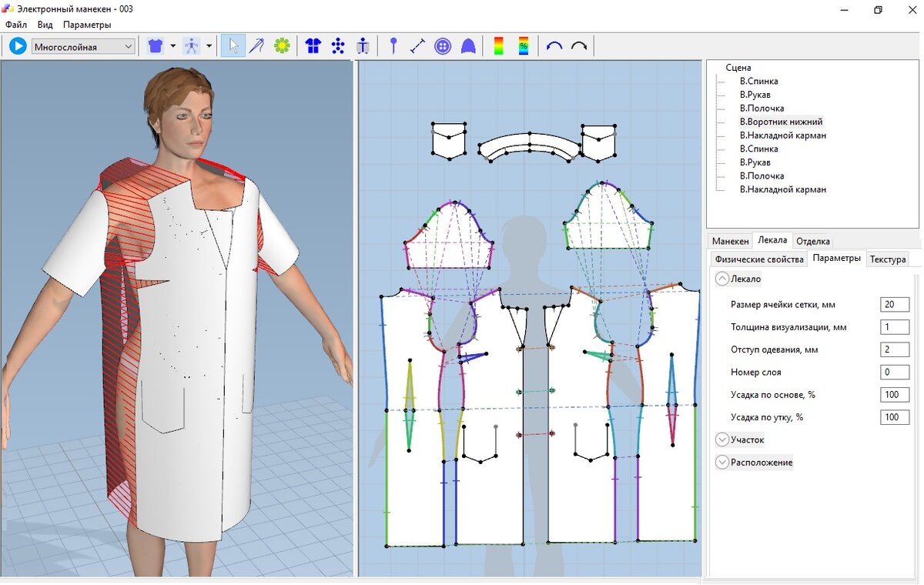The height and width of the screenshot is (585, 924).
Task: Click the button (fastener) tool icon
Action: click(443, 45)
